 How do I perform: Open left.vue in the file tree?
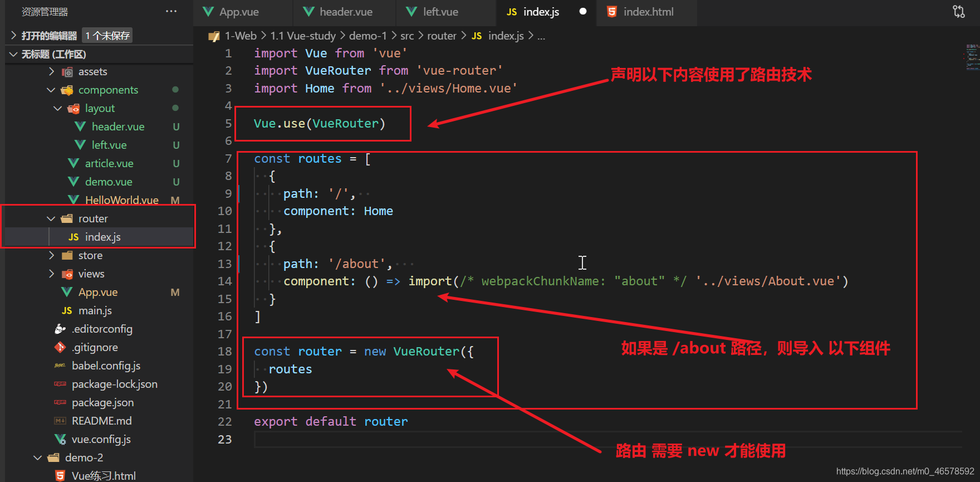[109, 145]
